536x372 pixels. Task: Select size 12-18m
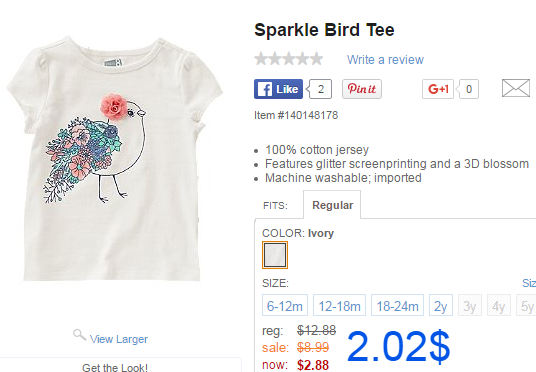(x=339, y=305)
